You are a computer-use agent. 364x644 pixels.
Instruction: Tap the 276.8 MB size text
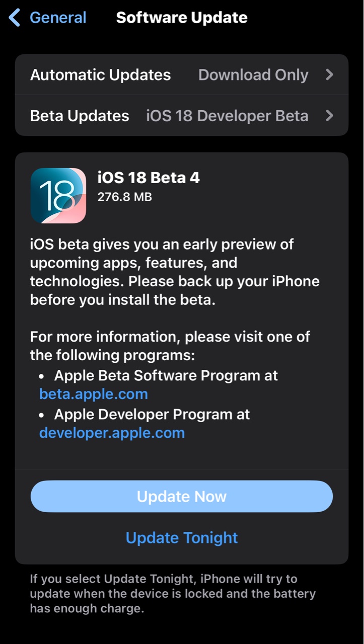click(x=124, y=197)
